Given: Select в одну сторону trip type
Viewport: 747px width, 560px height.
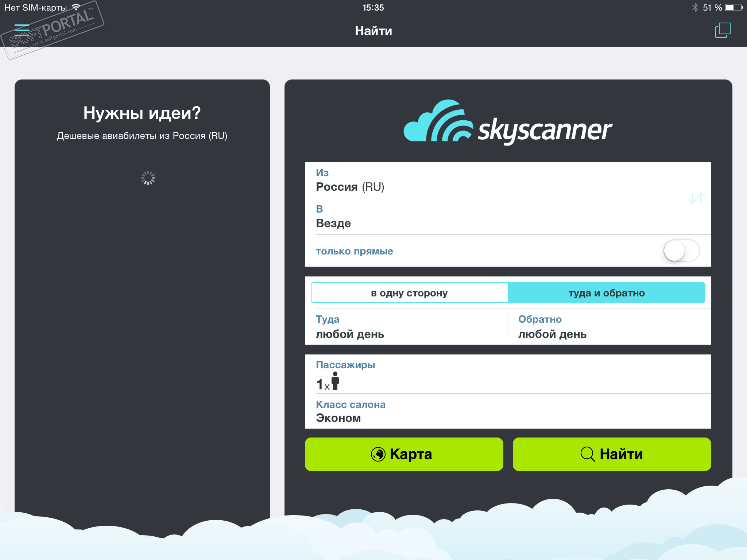Looking at the screenshot, I should pos(409,293).
